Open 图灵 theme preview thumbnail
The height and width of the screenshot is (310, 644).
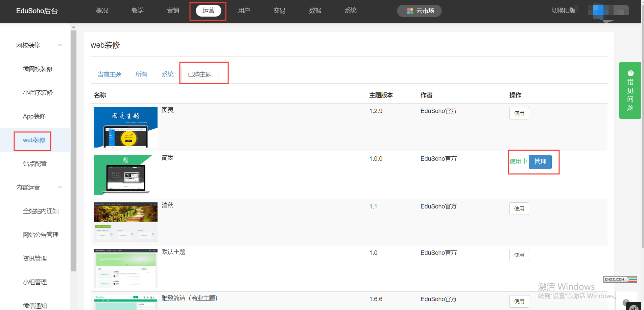tap(126, 127)
